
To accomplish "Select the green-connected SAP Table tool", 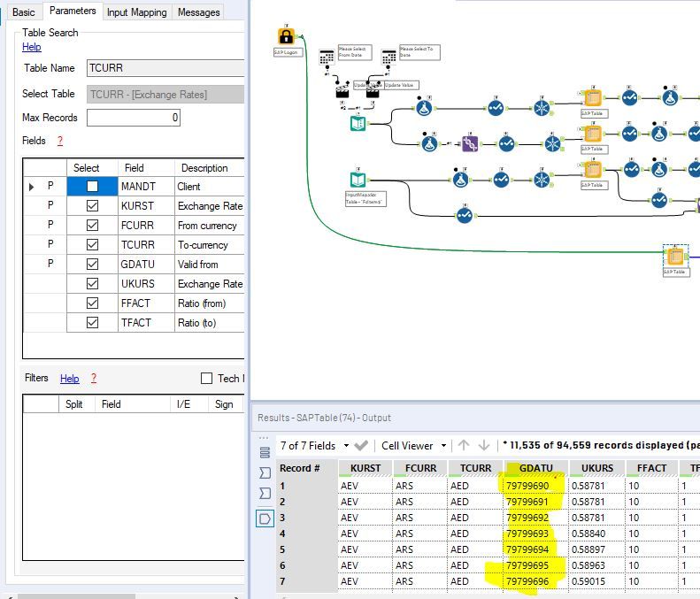I will pos(675,257).
